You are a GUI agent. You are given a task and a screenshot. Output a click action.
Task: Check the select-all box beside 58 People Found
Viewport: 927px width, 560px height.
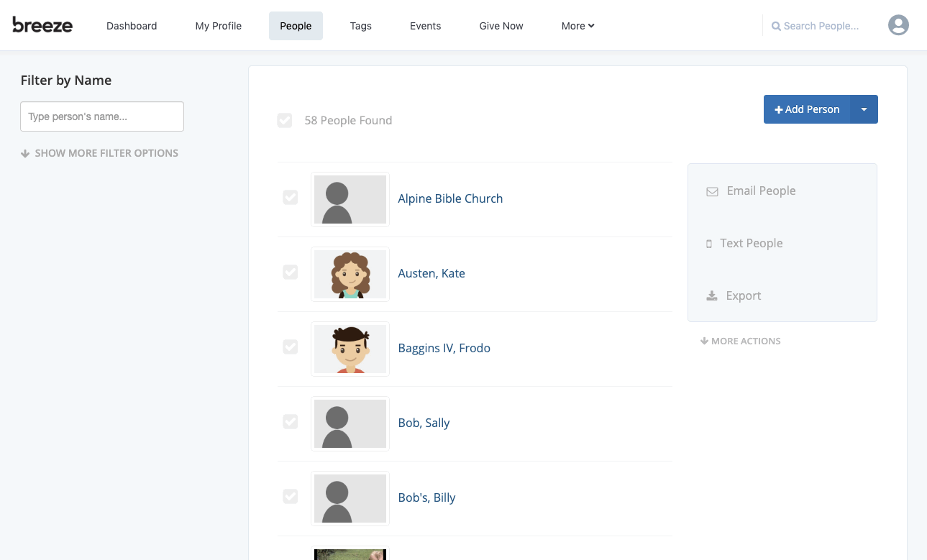tap(285, 120)
